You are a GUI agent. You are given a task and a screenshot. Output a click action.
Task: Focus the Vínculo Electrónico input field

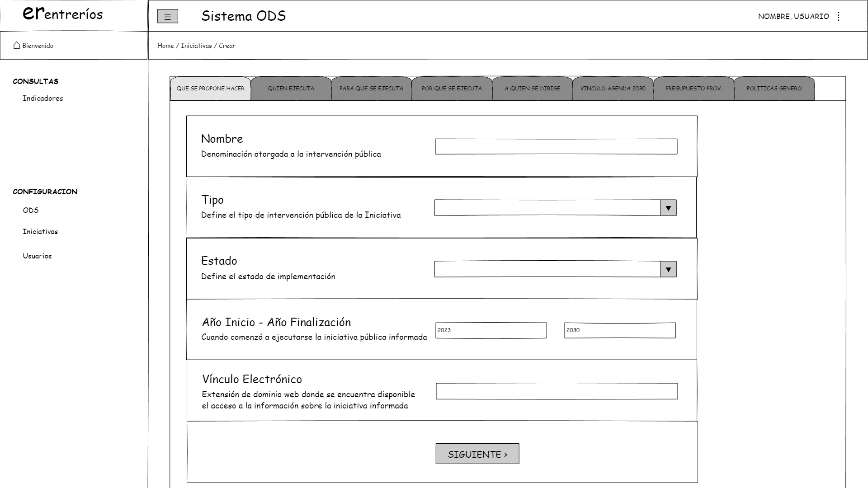click(x=557, y=391)
